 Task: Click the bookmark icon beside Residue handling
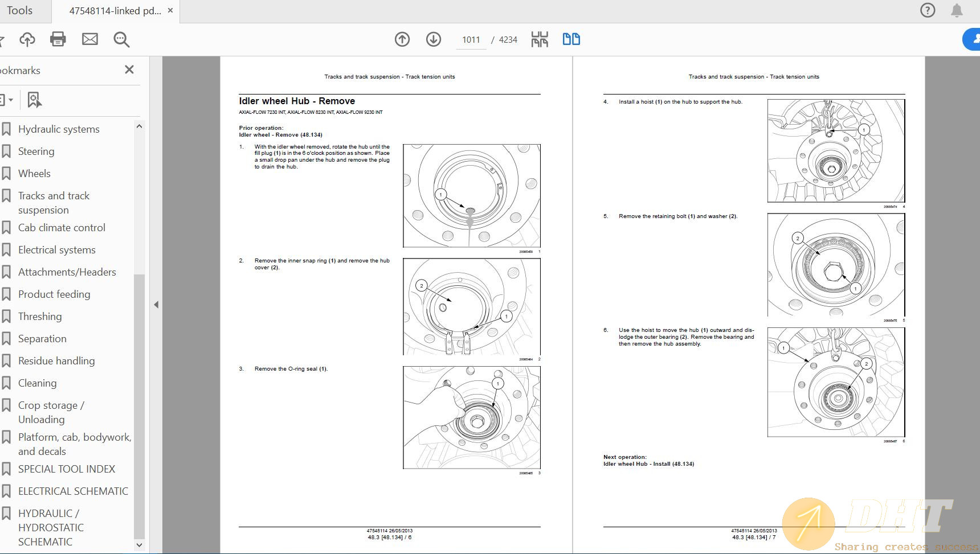[x=7, y=361]
